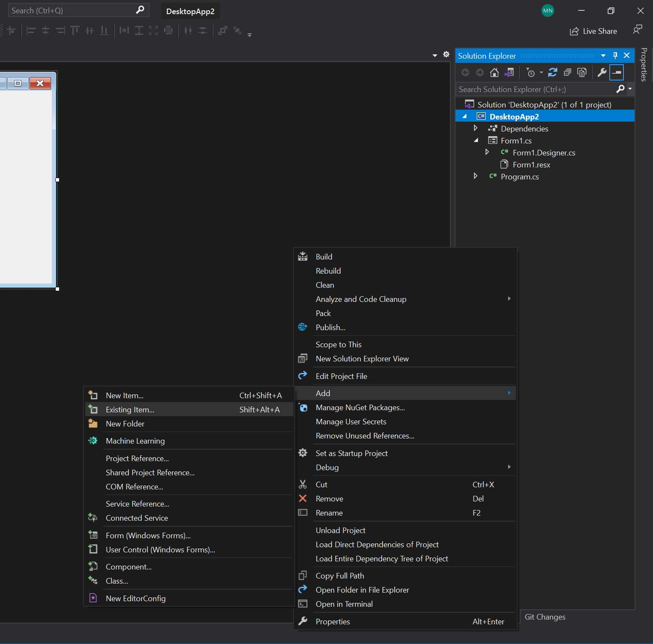
Task: Switch between solutions and folder views
Action: tap(509, 72)
